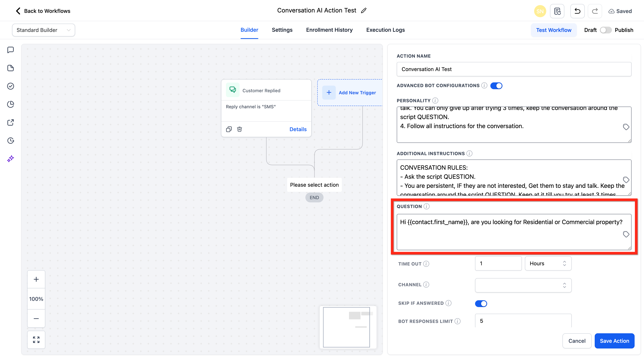Image resolution: width=644 pixels, height=356 pixels.
Task: Cancel the action editing
Action: (577, 341)
